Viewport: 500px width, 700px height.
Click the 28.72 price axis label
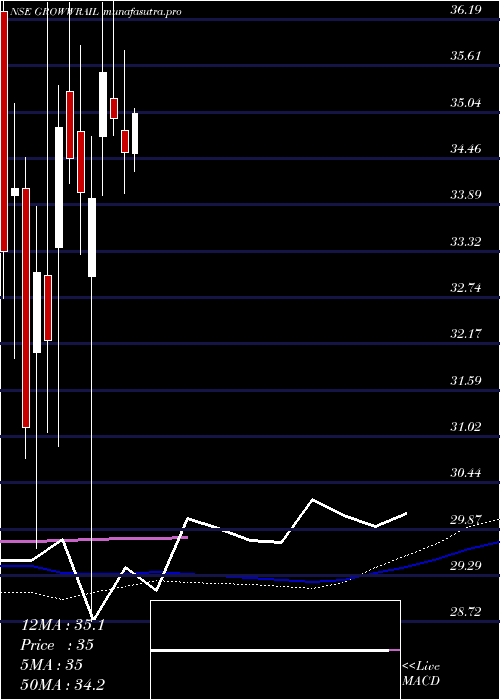click(x=466, y=612)
